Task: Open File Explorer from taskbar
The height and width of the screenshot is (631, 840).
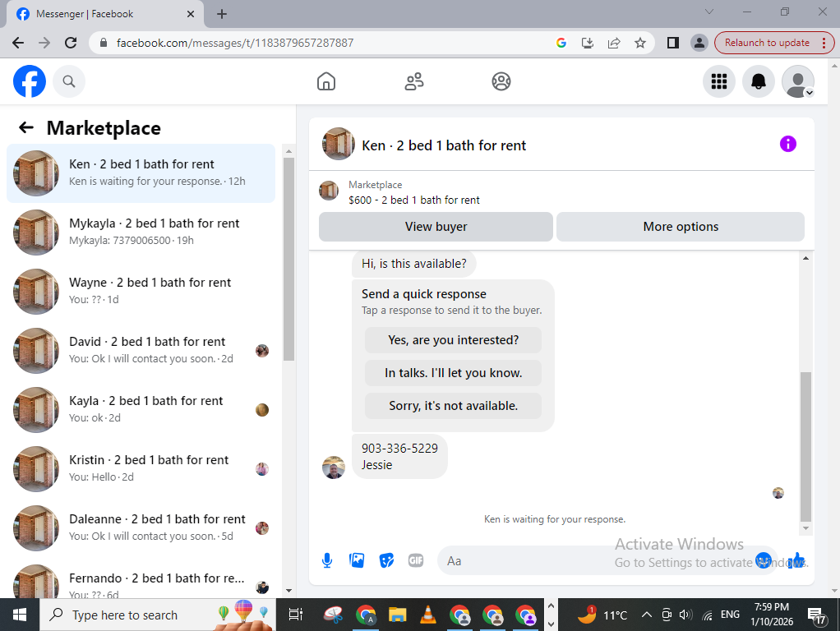Action: tap(397, 615)
